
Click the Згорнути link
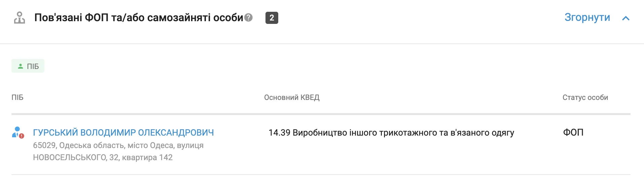click(587, 17)
